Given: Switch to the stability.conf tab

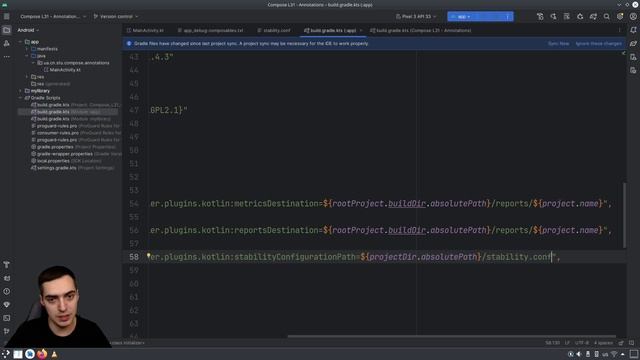Looking at the screenshot, I should 274,30.
